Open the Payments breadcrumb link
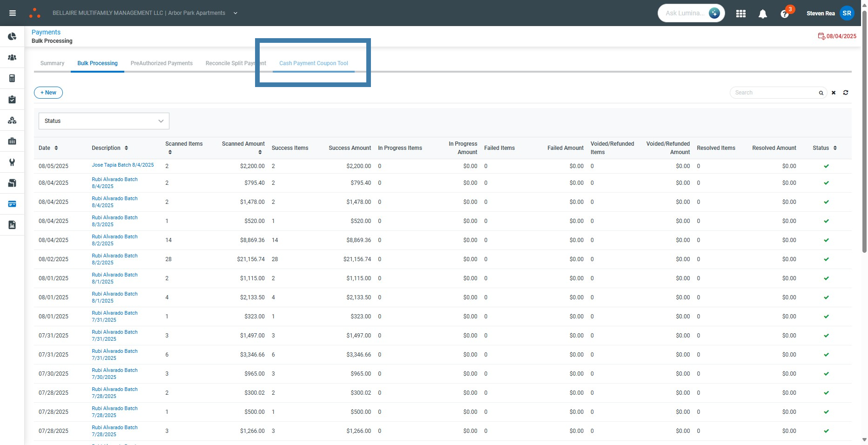The image size is (868, 445). (46, 32)
